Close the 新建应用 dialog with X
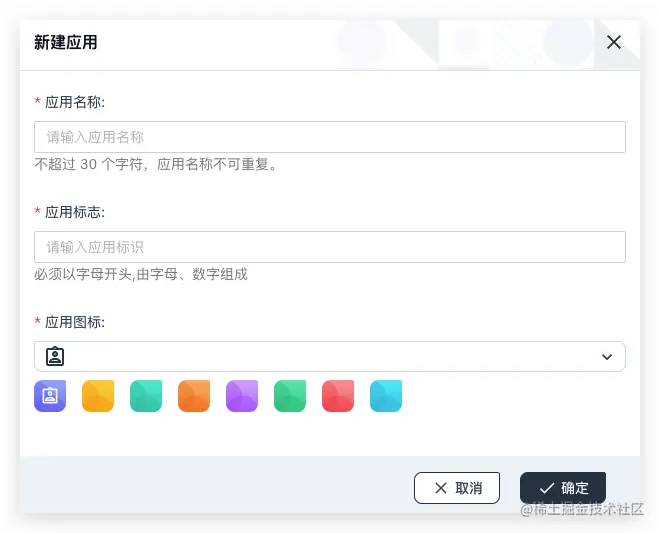This screenshot has height=533, width=660. pyautogui.click(x=614, y=42)
